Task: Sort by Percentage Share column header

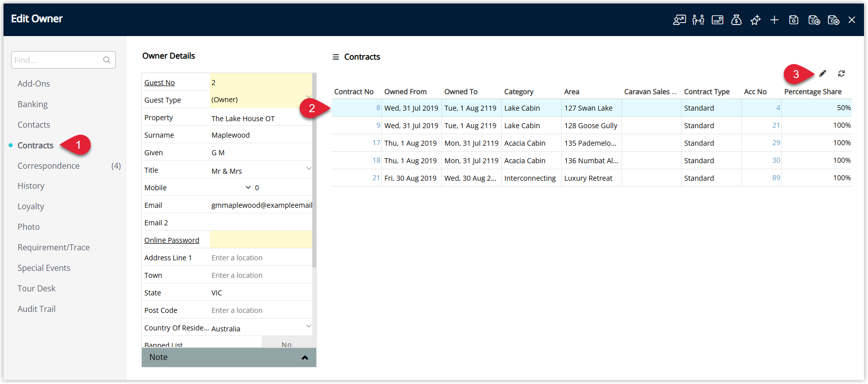Action: pyautogui.click(x=813, y=92)
